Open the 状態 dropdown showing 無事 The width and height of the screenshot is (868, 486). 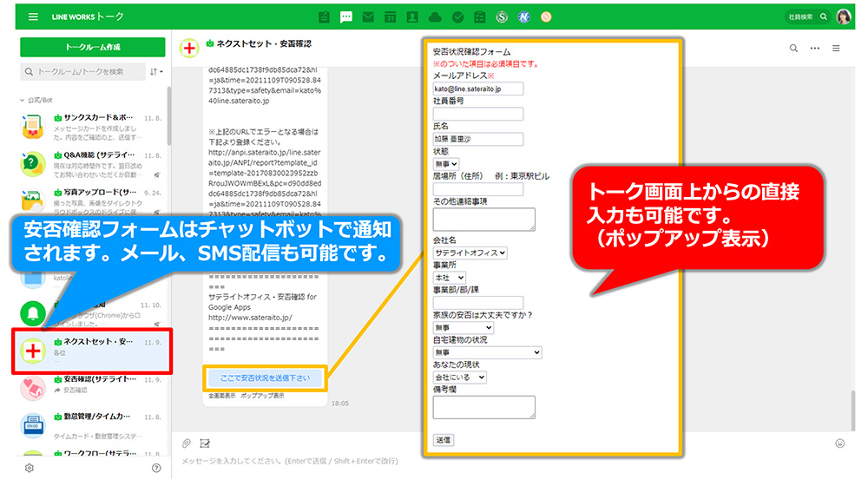tap(445, 164)
